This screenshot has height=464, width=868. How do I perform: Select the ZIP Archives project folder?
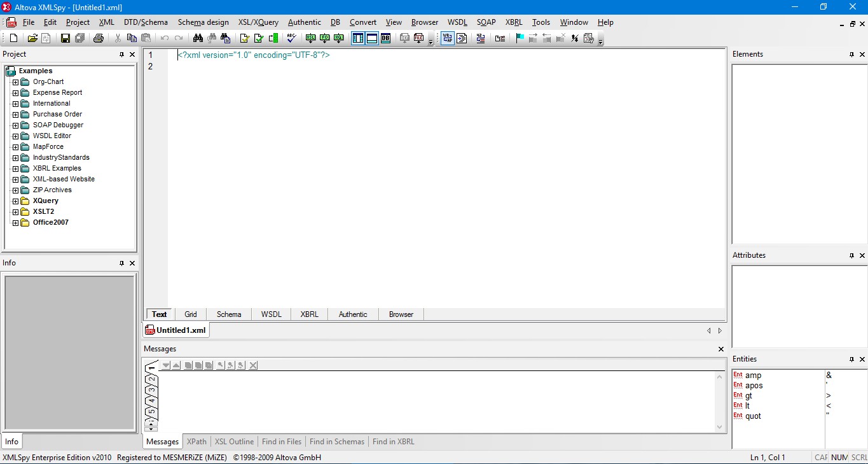[52, 190]
